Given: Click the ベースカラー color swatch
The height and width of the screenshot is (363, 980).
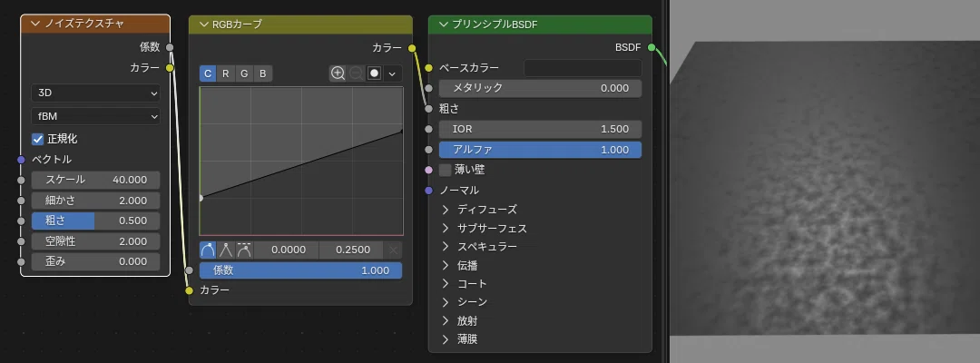Looking at the screenshot, I should pyautogui.click(x=583, y=68).
